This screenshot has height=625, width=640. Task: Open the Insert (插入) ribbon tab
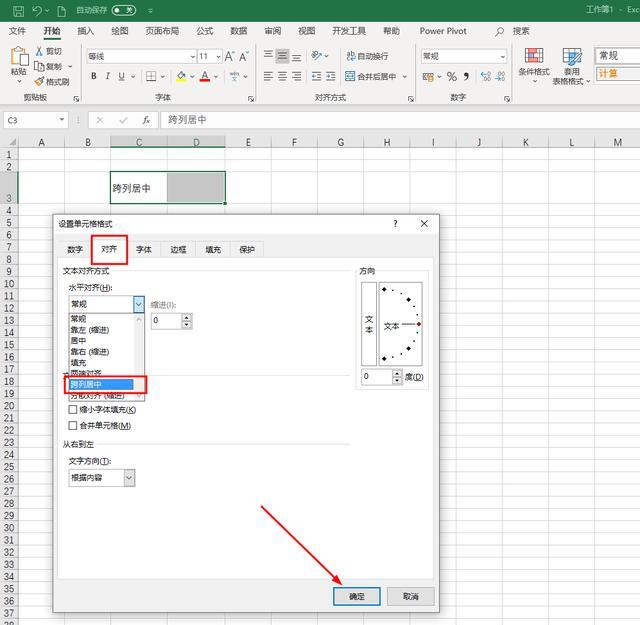tap(85, 31)
